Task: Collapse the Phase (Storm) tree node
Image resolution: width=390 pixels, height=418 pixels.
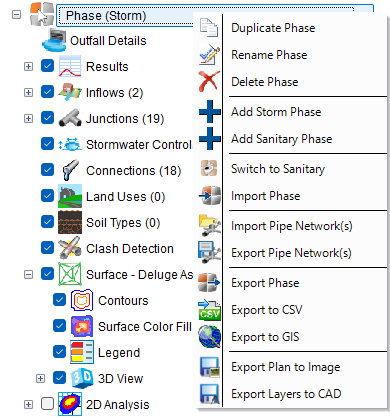Action: 16,14
